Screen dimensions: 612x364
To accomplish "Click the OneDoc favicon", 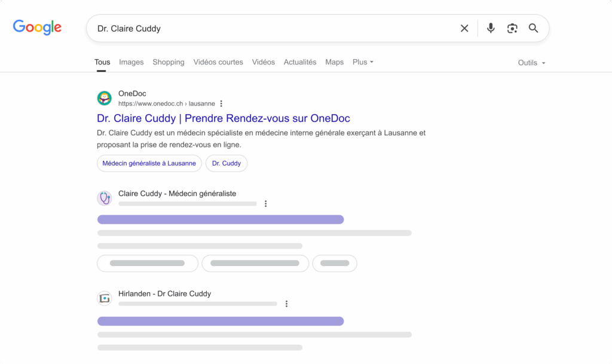I will pyautogui.click(x=104, y=98).
